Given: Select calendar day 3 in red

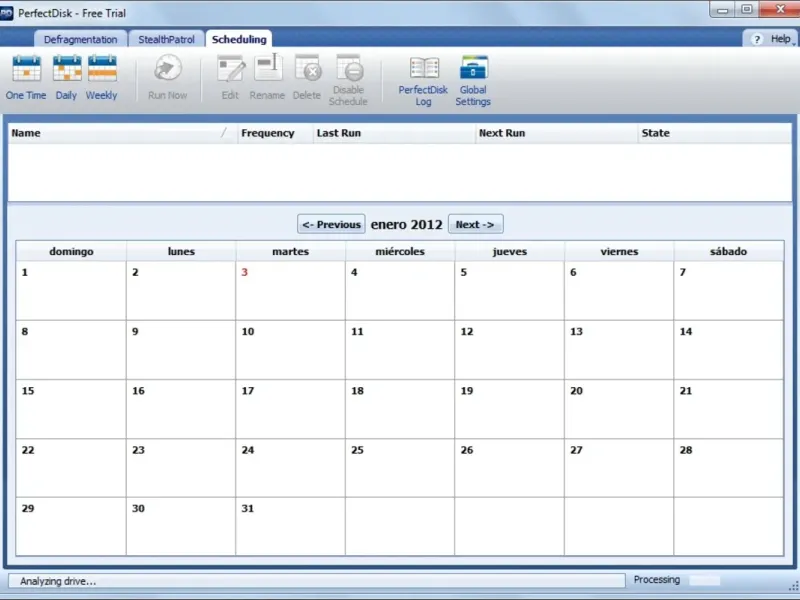Looking at the screenshot, I should [290, 290].
